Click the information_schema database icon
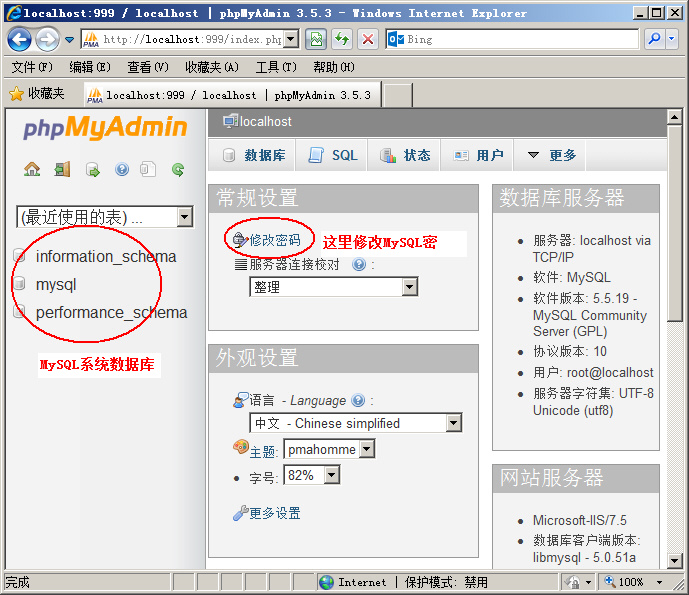689x595 pixels. [18, 255]
